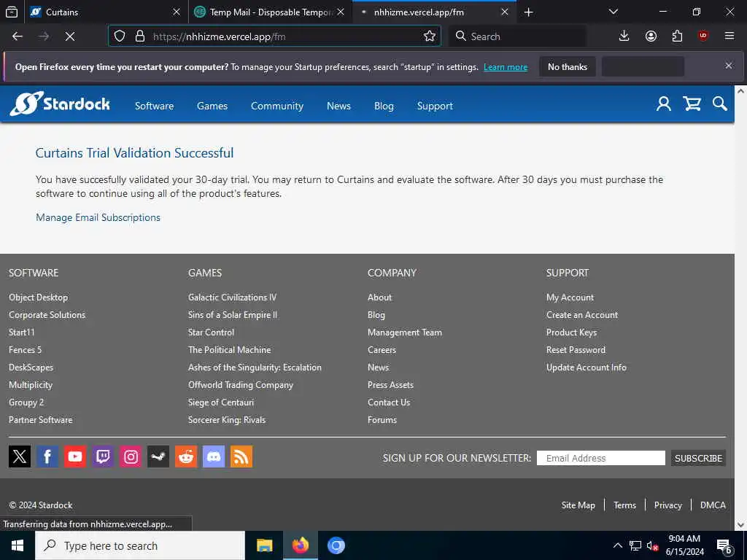Open the Firefox hamburger application menu
747x560 pixels.
(x=729, y=36)
